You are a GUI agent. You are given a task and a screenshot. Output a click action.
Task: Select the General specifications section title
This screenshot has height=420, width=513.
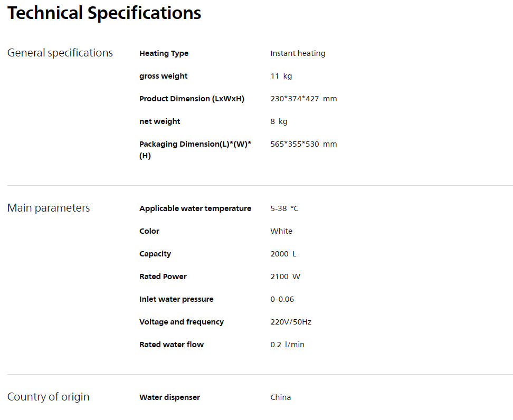[x=60, y=53]
